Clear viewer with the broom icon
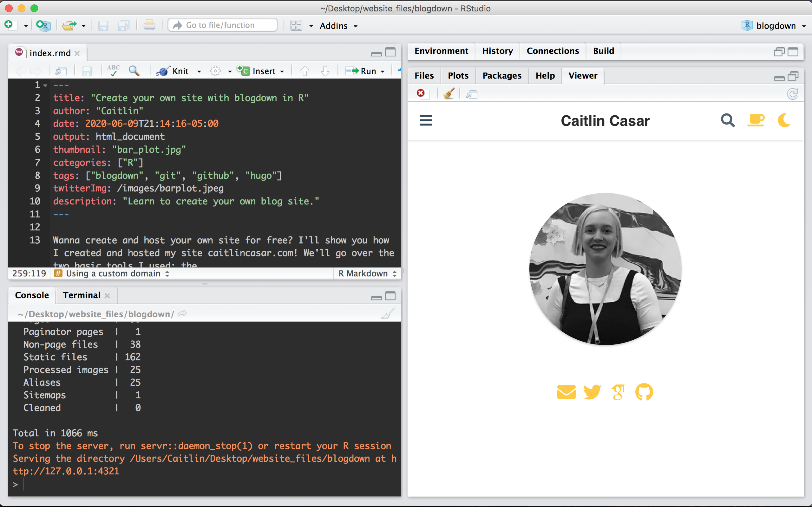Image resolution: width=812 pixels, height=507 pixels. [x=449, y=93]
